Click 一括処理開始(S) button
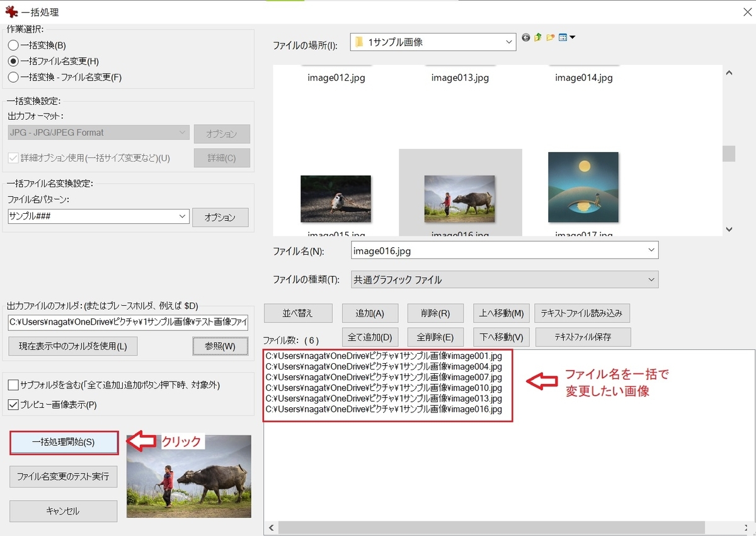The width and height of the screenshot is (756, 536). pos(64,442)
